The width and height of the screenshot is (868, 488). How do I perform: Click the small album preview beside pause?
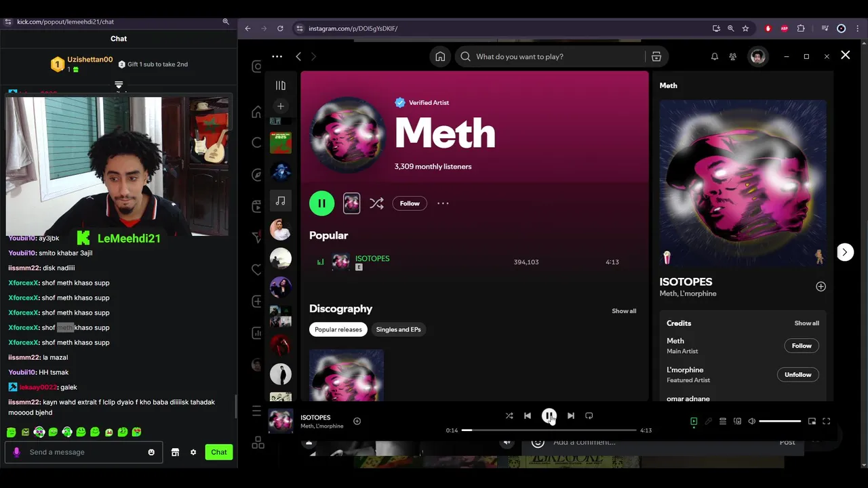pyautogui.click(x=351, y=203)
